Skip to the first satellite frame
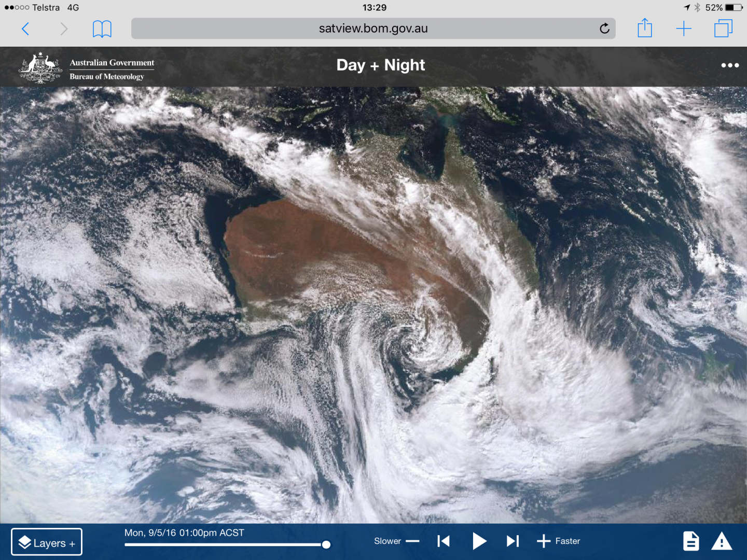Screen dimensions: 747x560 (444, 541)
